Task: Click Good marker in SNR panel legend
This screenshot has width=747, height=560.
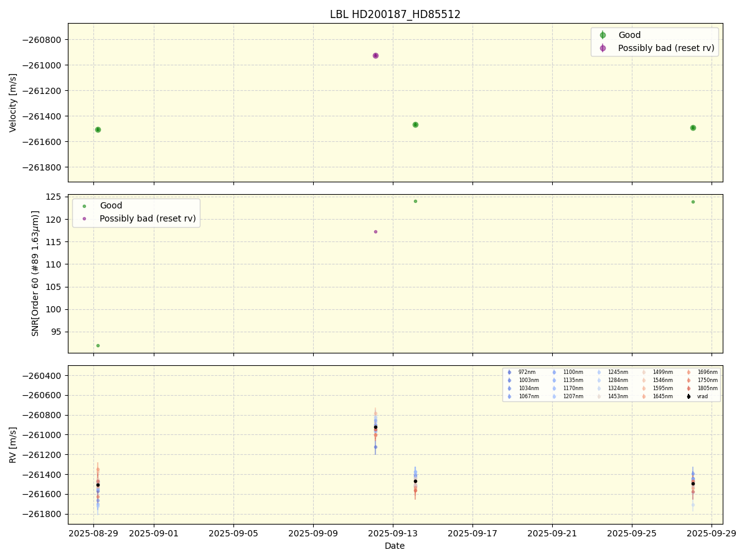Action: coord(84,206)
